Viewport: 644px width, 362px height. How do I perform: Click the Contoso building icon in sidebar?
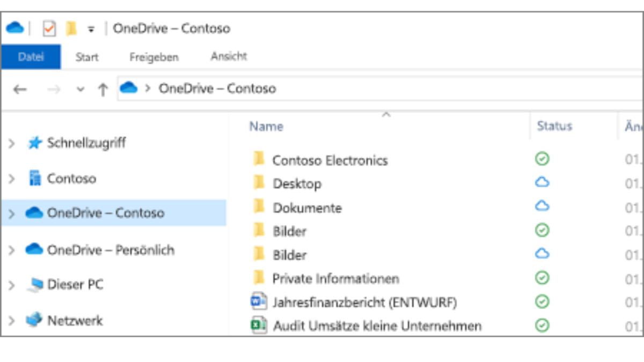point(35,178)
